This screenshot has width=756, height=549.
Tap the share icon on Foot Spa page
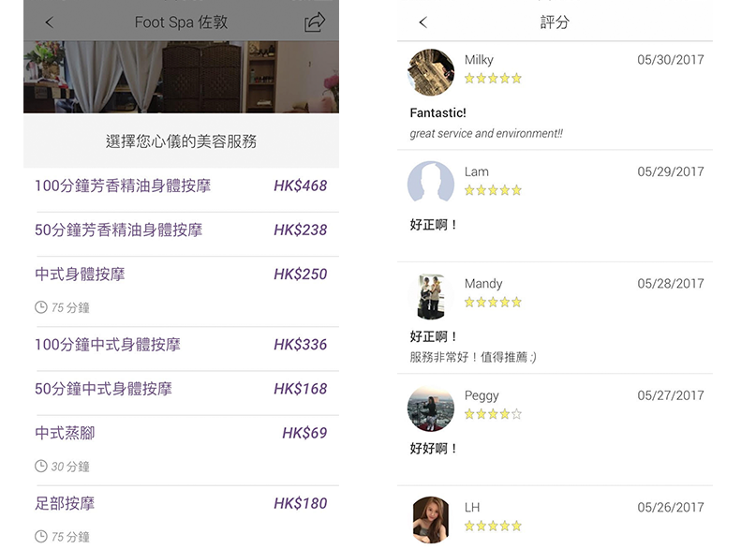[315, 22]
